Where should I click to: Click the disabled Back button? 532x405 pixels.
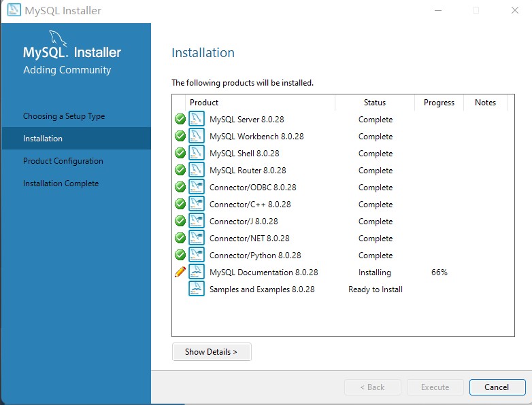(373, 387)
